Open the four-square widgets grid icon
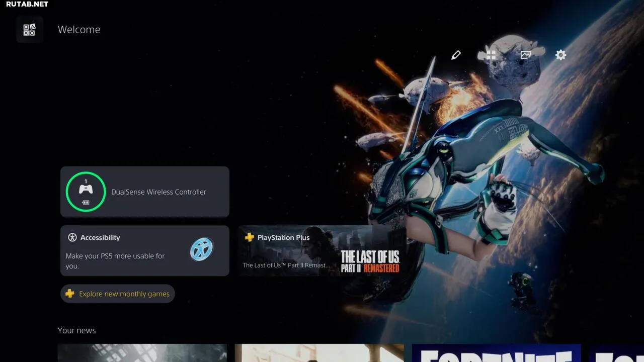Screen dimensions: 644x362 pyautogui.click(x=491, y=55)
